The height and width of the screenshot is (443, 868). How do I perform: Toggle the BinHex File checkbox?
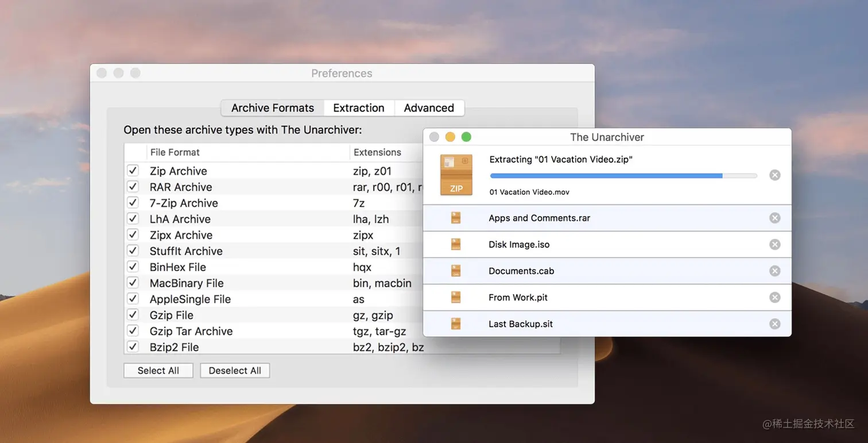pyautogui.click(x=133, y=267)
